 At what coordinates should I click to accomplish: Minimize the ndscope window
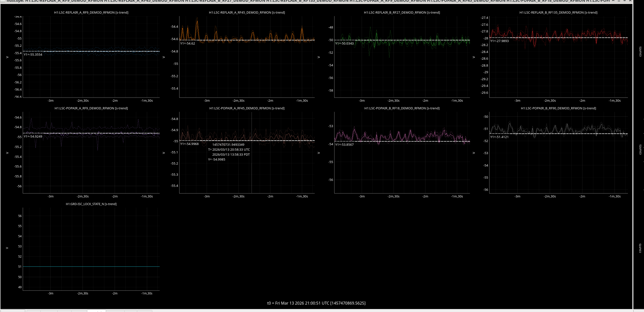(619, 1)
